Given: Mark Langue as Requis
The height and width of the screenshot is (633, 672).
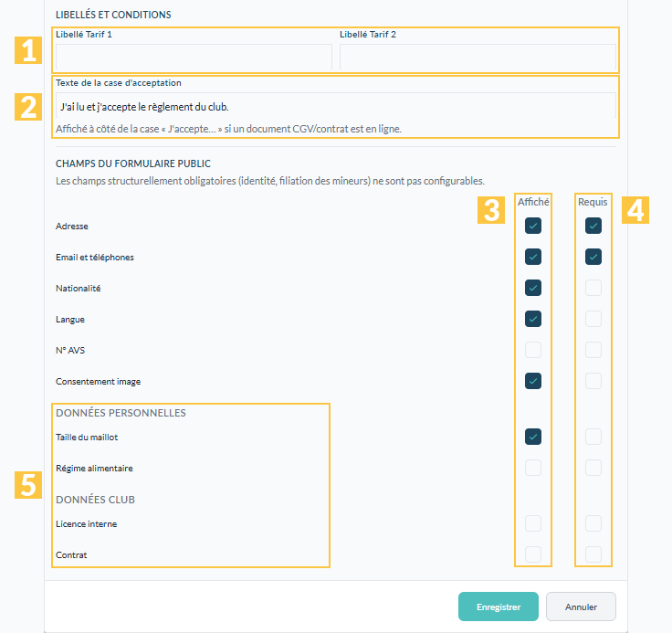Looking at the screenshot, I should click(x=593, y=319).
